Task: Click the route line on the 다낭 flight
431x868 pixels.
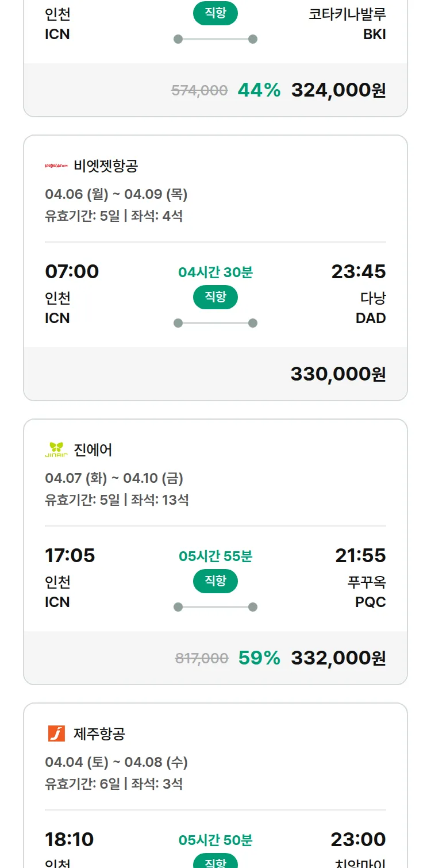Action: [x=215, y=323]
